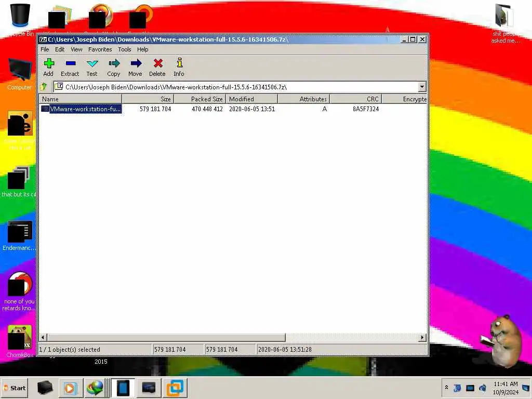Open the File menu
Viewport: 532px width, 399px height.
(x=45, y=49)
